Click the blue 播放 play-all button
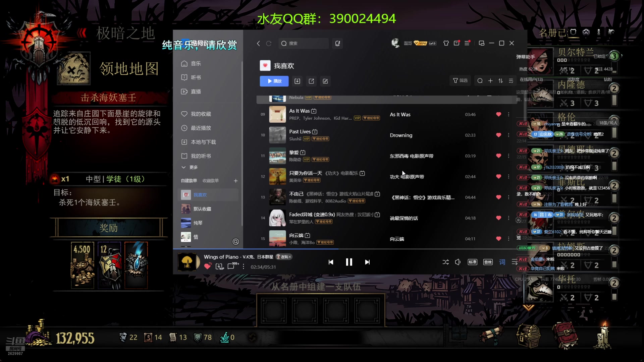Image resolution: width=644 pixels, height=362 pixels. (x=274, y=81)
